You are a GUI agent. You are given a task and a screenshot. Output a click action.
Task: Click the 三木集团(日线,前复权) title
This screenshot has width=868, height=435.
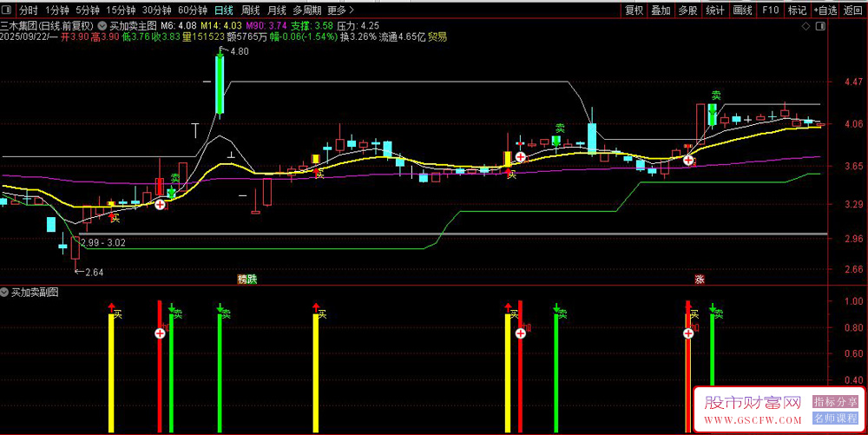(x=48, y=25)
